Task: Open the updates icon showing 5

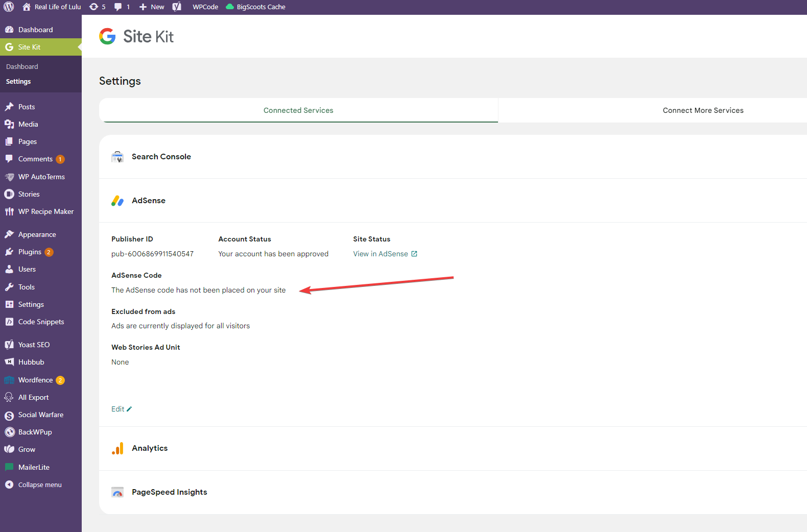Action: pyautogui.click(x=97, y=7)
